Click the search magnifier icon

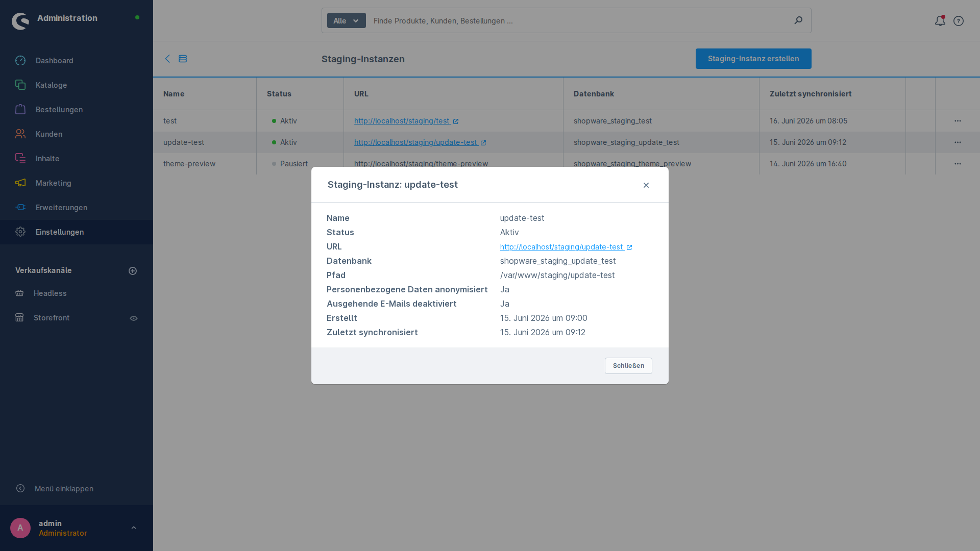798,20
